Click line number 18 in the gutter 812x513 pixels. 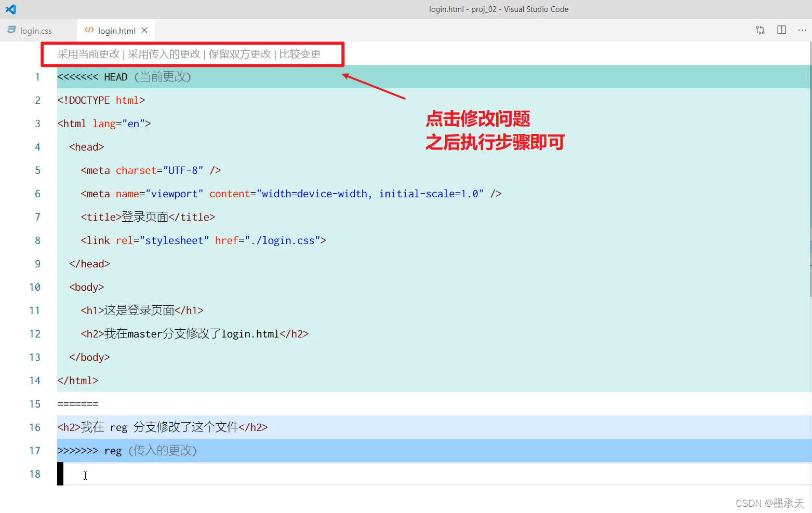coord(35,474)
